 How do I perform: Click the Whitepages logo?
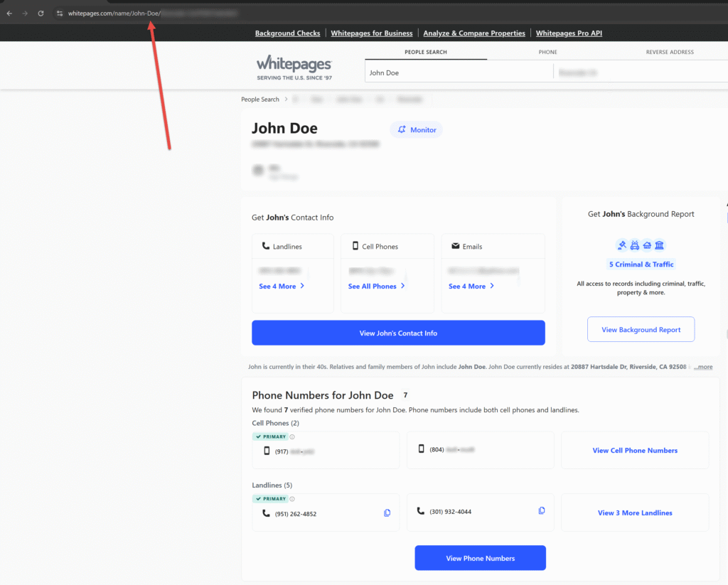click(x=294, y=68)
